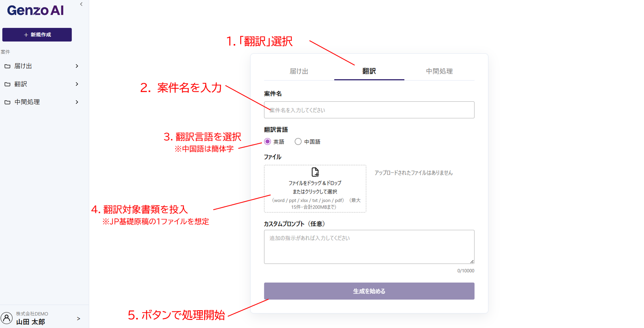The width and height of the screenshot is (644, 328).
Task: Click the アップロードされたファイルはありません message
Action: (x=414, y=173)
